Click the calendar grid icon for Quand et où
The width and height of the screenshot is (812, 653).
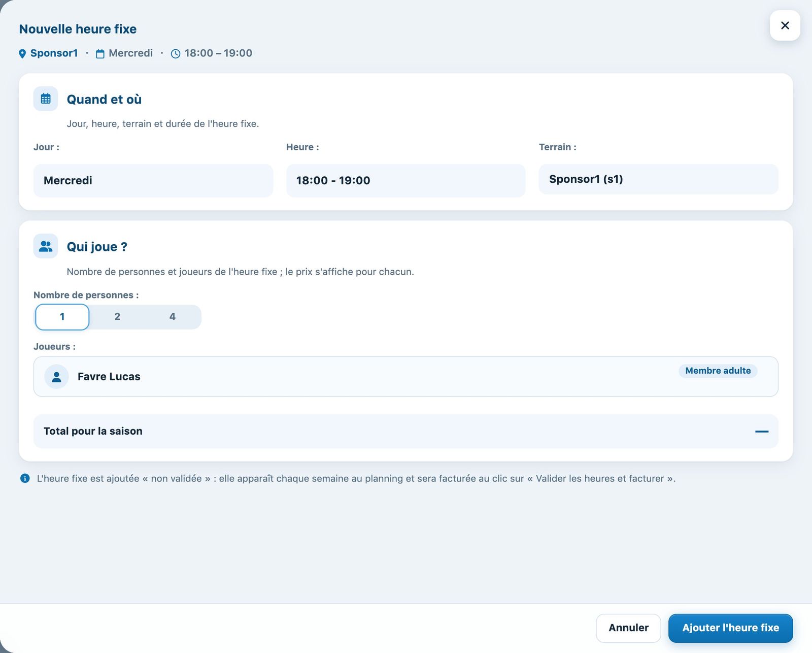coord(46,99)
